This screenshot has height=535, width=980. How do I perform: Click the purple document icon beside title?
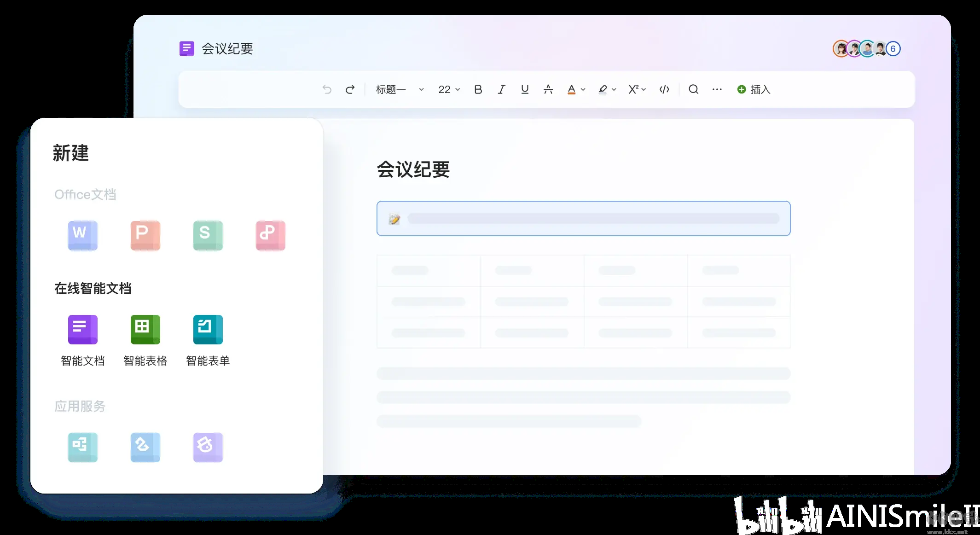[x=187, y=48]
